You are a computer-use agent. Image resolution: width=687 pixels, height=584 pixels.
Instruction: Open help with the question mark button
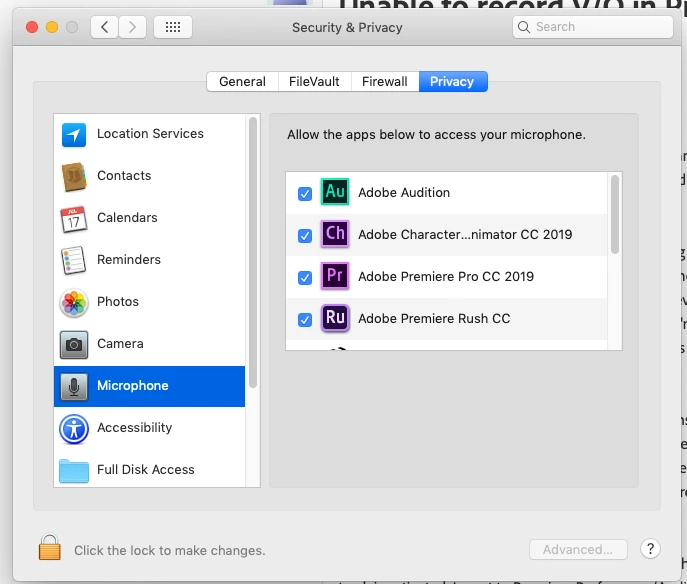click(650, 549)
